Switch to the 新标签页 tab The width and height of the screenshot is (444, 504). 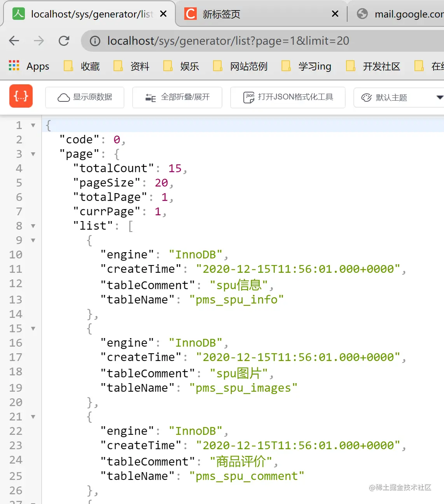[260, 14]
